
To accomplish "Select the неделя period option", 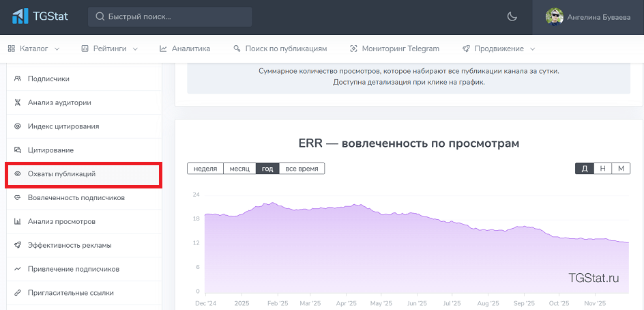I will click(205, 169).
